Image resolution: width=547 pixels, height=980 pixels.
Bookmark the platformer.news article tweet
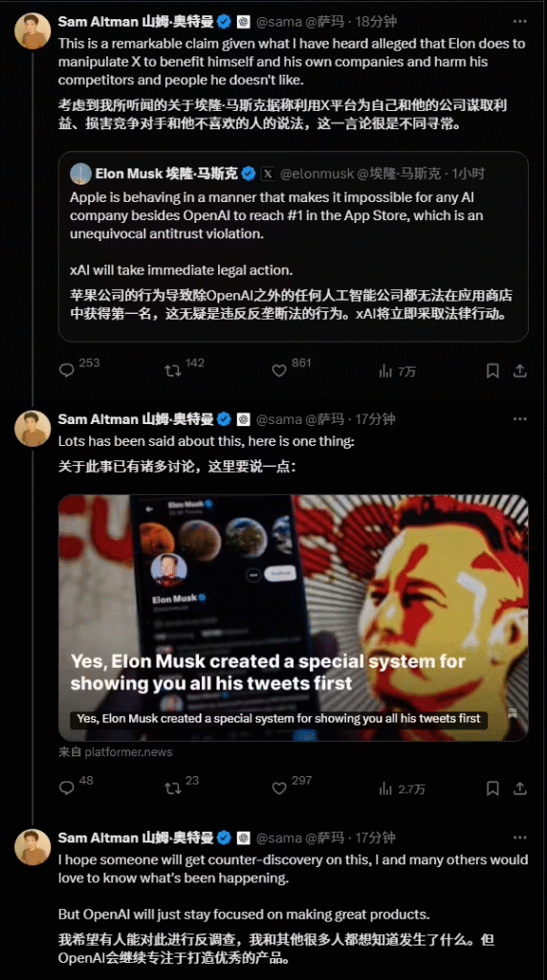click(492, 789)
